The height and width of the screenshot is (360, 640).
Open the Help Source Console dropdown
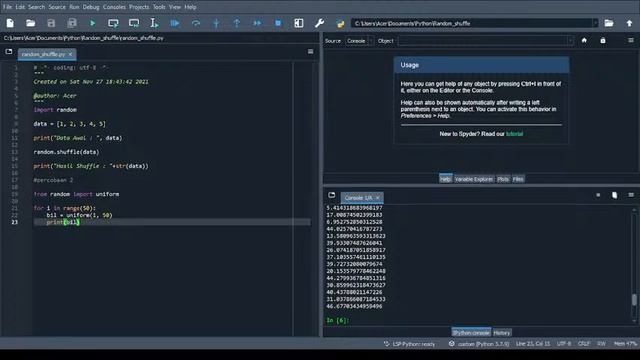click(360, 41)
